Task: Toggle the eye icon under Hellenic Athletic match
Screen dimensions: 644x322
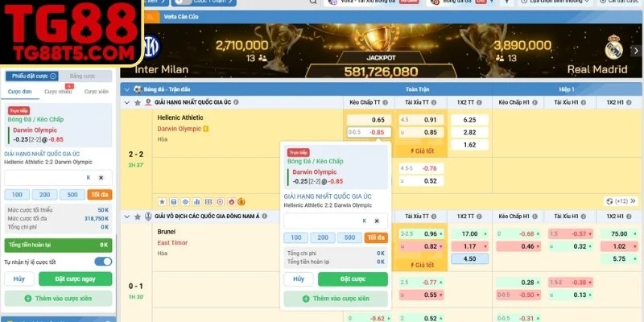Action: click(185, 202)
